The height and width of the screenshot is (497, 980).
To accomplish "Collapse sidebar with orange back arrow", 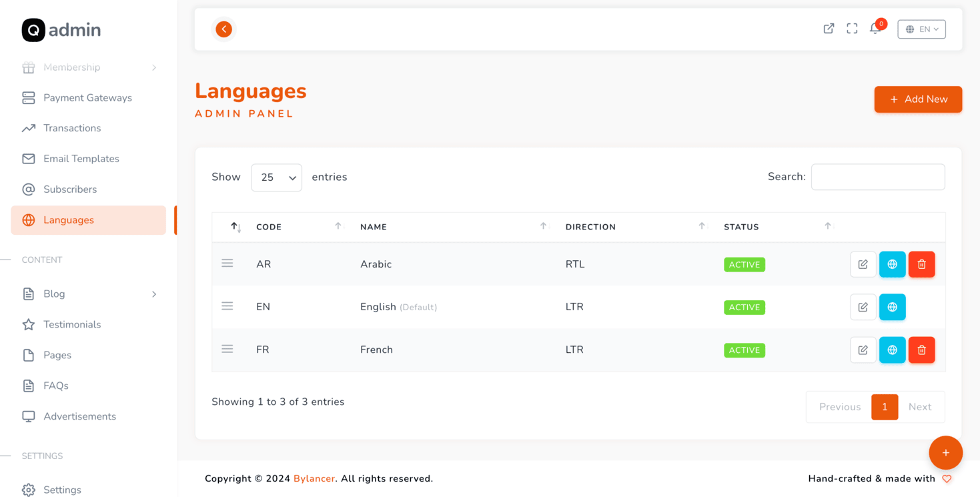I will [224, 29].
